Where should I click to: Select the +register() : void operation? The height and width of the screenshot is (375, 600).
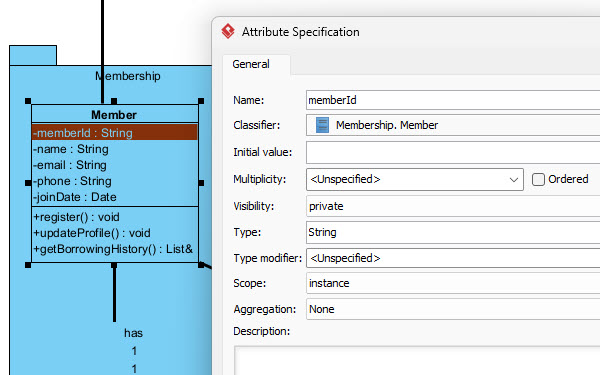pos(77,217)
